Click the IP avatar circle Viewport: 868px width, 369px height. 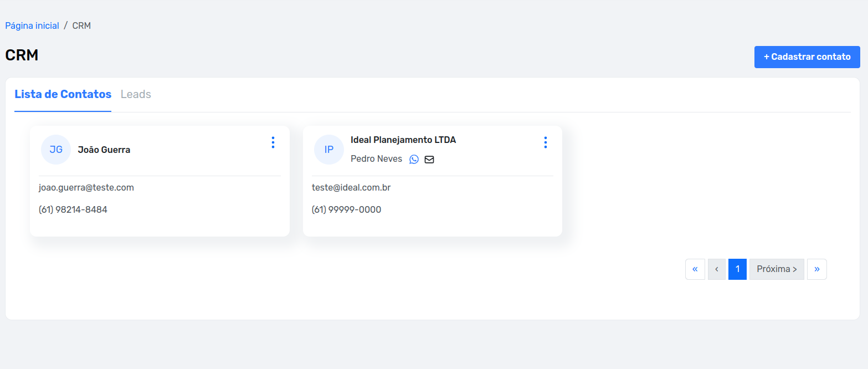tap(329, 150)
